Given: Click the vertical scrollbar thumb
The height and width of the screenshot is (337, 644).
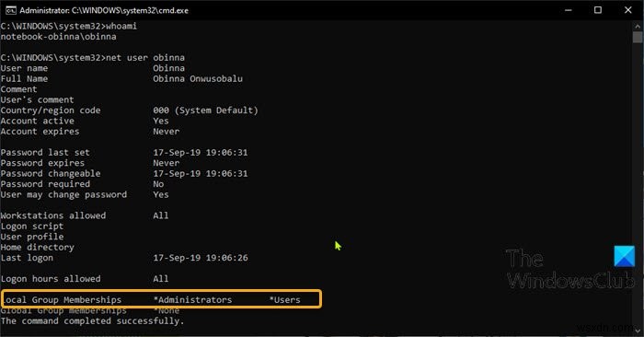Looking at the screenshot, I should (x=638, y=37).
